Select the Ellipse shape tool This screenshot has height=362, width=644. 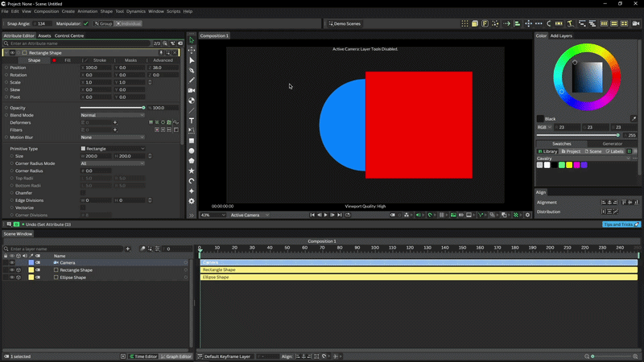click(192, 151)
